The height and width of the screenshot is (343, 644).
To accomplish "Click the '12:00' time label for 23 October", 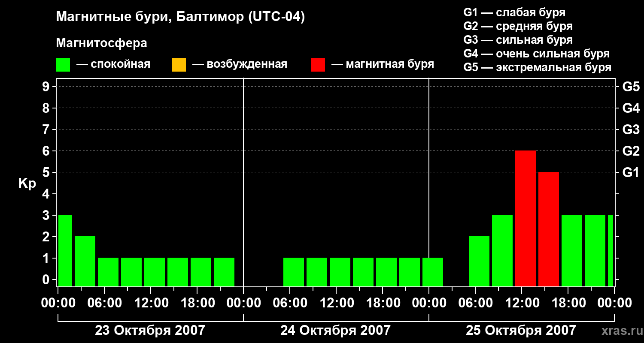I will pos(151,303).
